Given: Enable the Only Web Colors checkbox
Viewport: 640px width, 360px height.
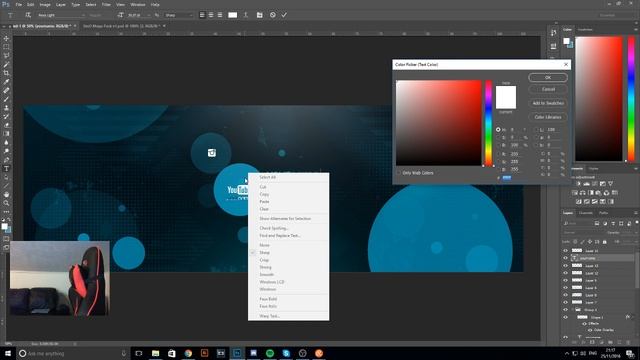Looking at the screenshot, I should (x=398, y=173).
